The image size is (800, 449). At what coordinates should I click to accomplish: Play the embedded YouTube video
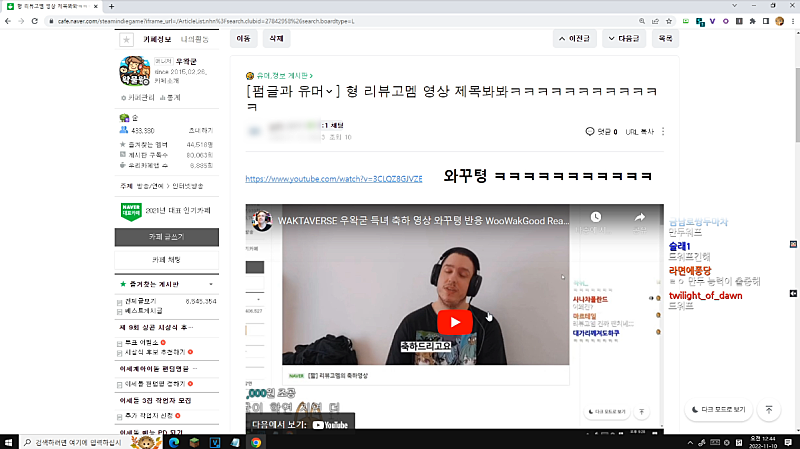pyautogui.click(x=455, y=323)
